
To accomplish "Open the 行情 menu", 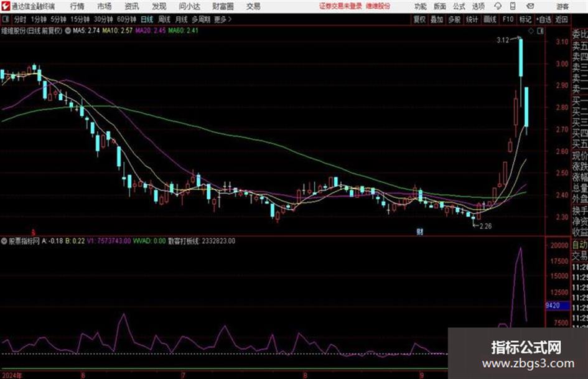I will (x=77, y=6).
